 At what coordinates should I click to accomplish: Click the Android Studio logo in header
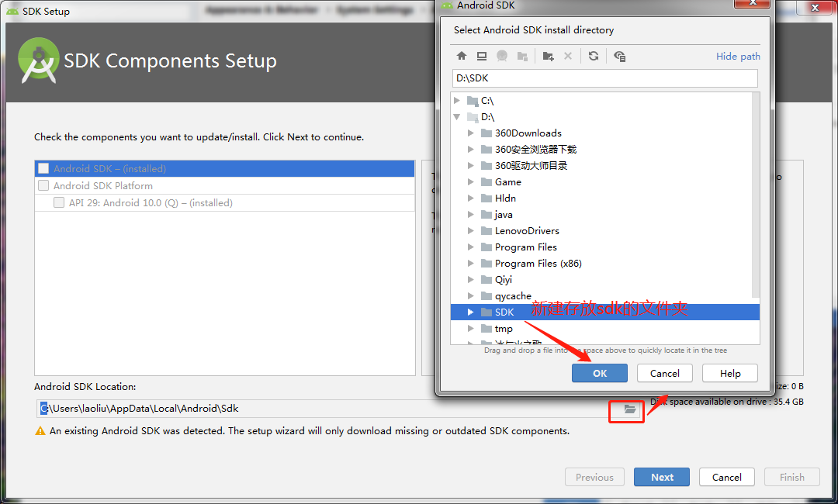pos(39,60)
